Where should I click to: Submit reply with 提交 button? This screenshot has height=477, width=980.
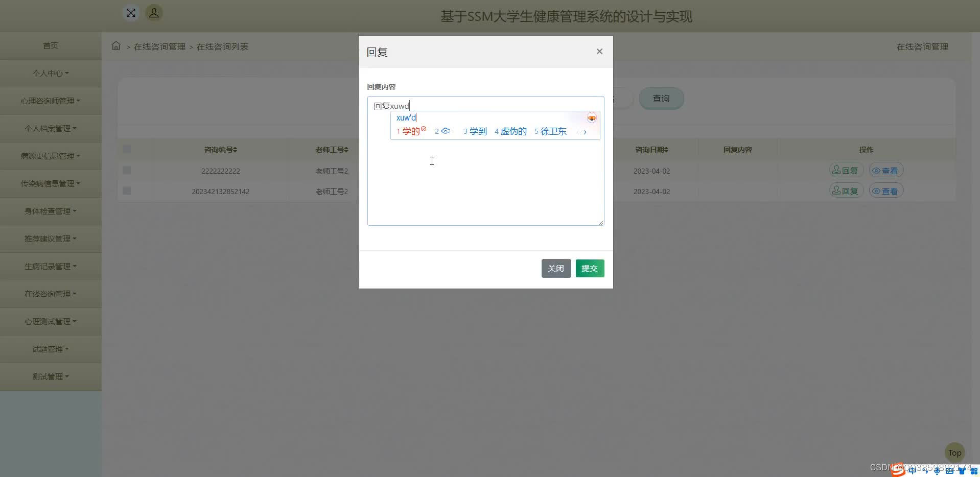point(590,269)
